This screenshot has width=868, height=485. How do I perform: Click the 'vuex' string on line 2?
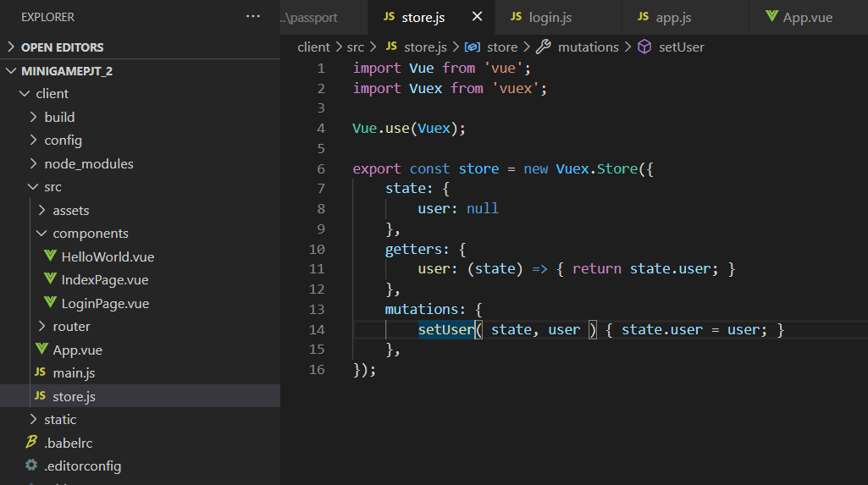point(516,89)
